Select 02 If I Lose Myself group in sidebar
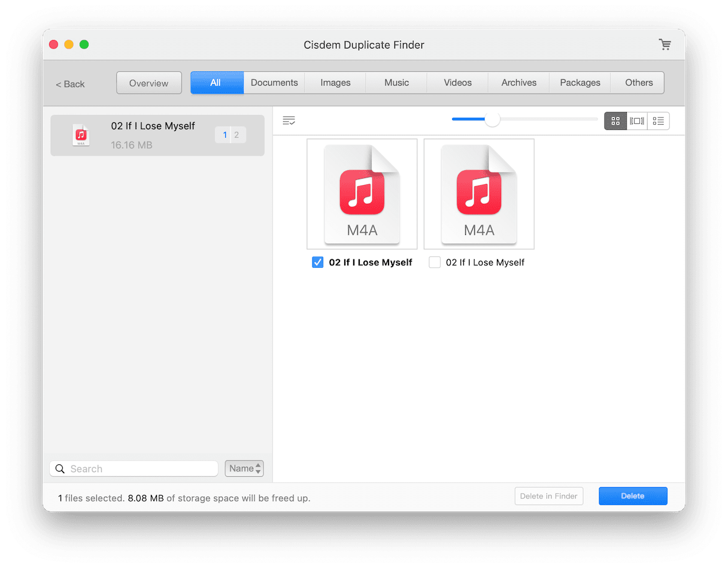The width and height of the screenshot is (728, 568). point(157,135)
